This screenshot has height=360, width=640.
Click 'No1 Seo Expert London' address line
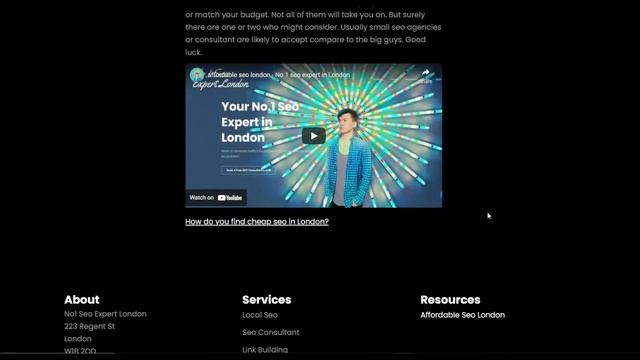105,314
